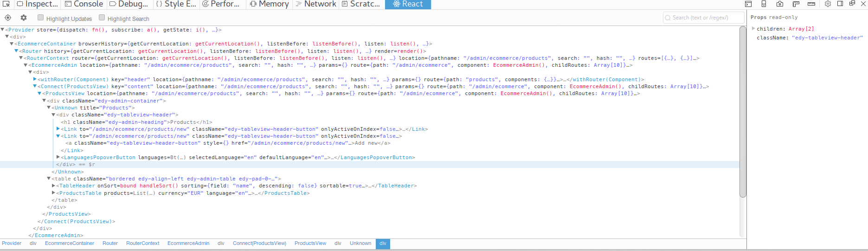Expand LanguagesPopoverButton node
868x251 pixels.
[58, 157]
